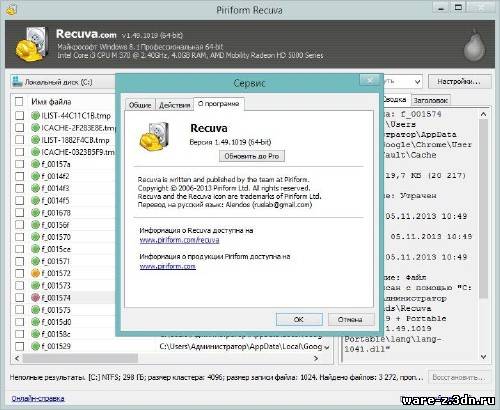Image resolution: width=500 pixels, height=410 pixels.
Task: Click Обновить до Pro button
Action: [x=252, y=156]
